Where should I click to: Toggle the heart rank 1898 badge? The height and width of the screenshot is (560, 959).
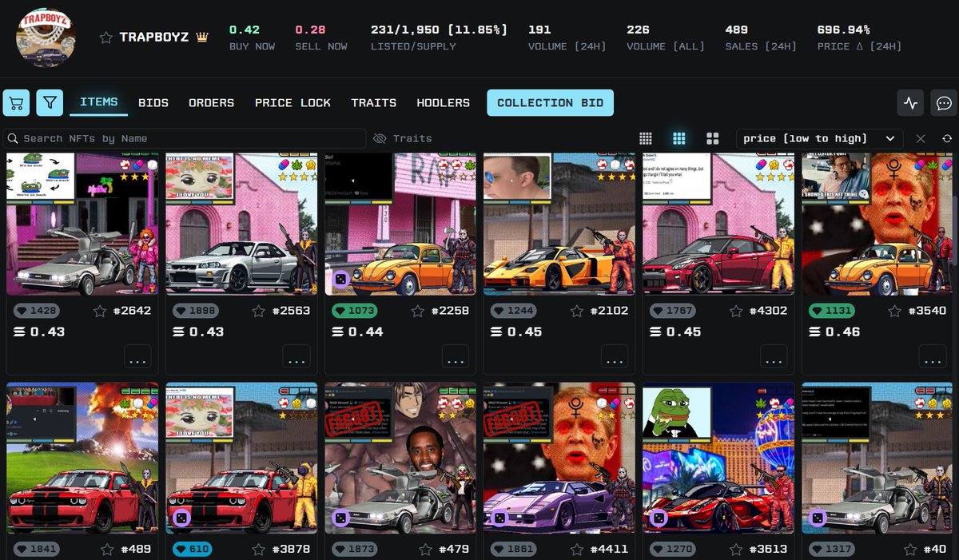tap(196, 311)
